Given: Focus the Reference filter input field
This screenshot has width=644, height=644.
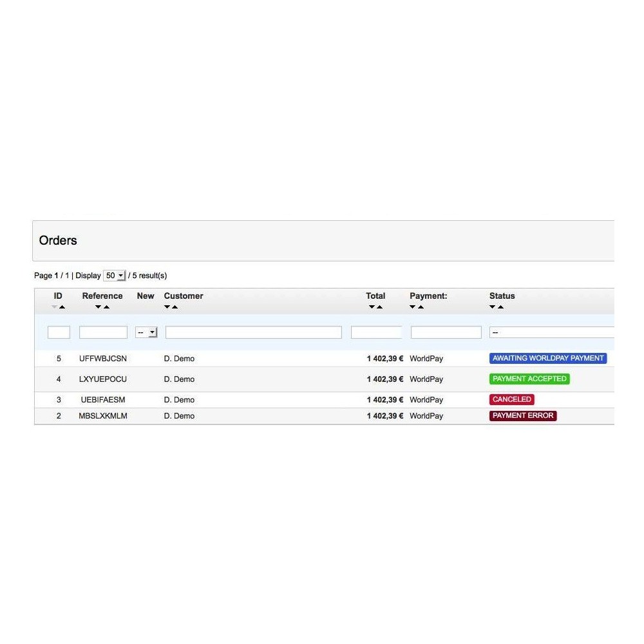Looking at the screenshot, I should click(103, 332).
